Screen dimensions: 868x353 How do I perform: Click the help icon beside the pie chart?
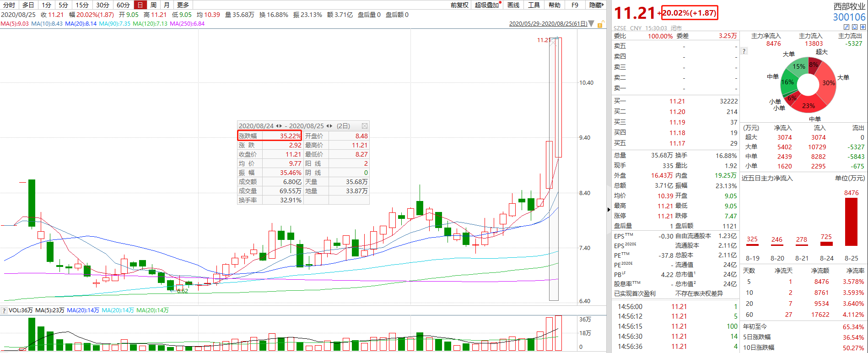tap(744, 51)
